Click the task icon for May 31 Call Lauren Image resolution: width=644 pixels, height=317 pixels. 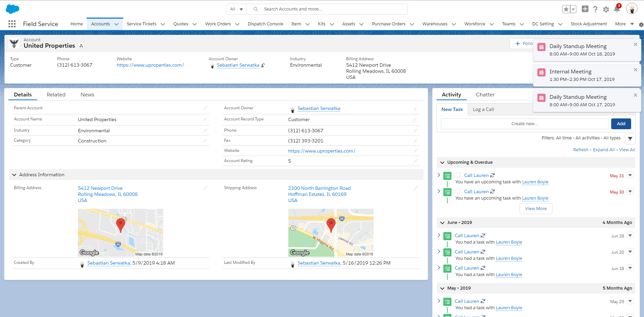point(447,176)
